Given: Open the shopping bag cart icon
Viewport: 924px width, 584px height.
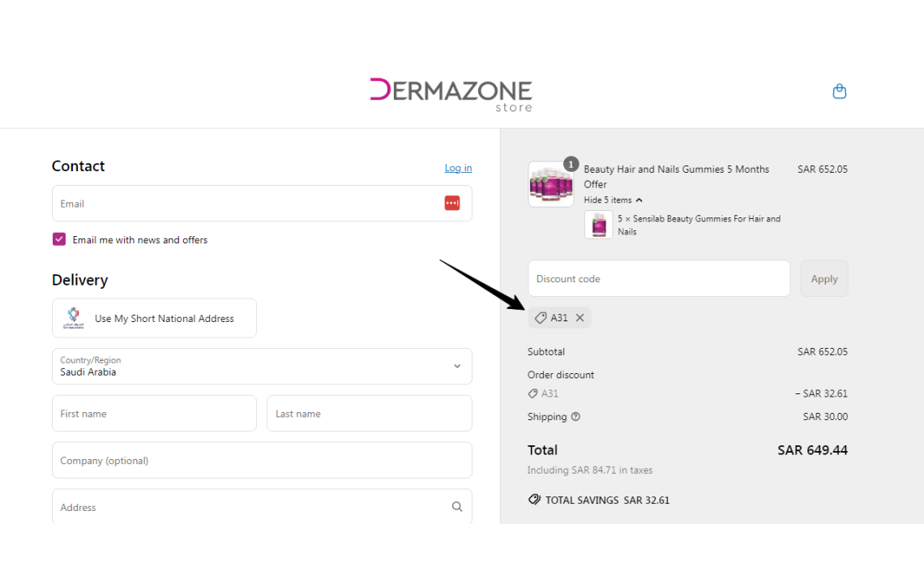Looking at the screenshot, I should click(839, 92).
